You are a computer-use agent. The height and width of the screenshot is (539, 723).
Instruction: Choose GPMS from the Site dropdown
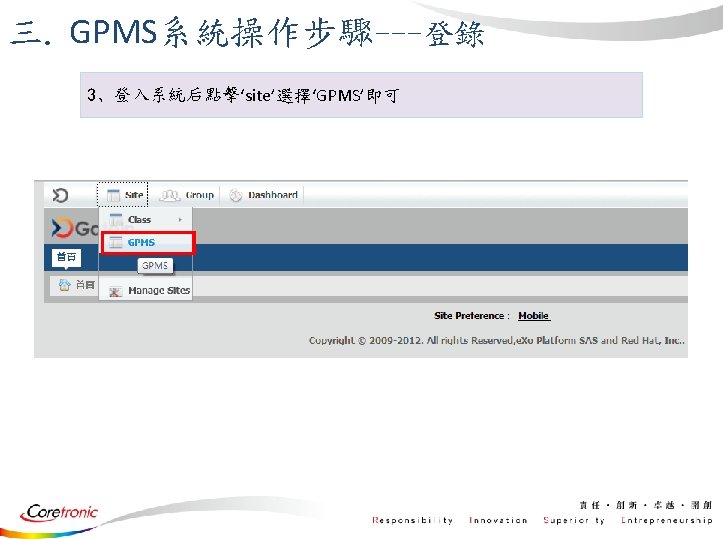tap(148, 243)
